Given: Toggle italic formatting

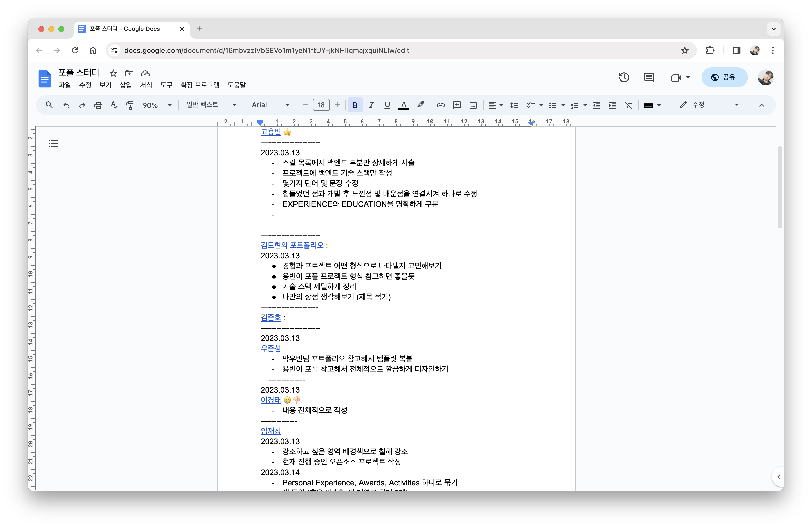Looking at the screenshot, I should coord(371,105).
